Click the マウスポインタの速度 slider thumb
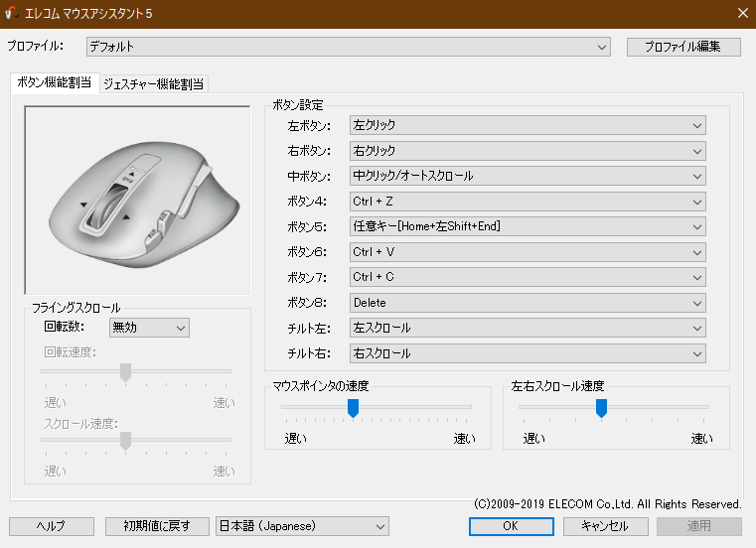Screen dimensions: 756x548 point(353,408)
